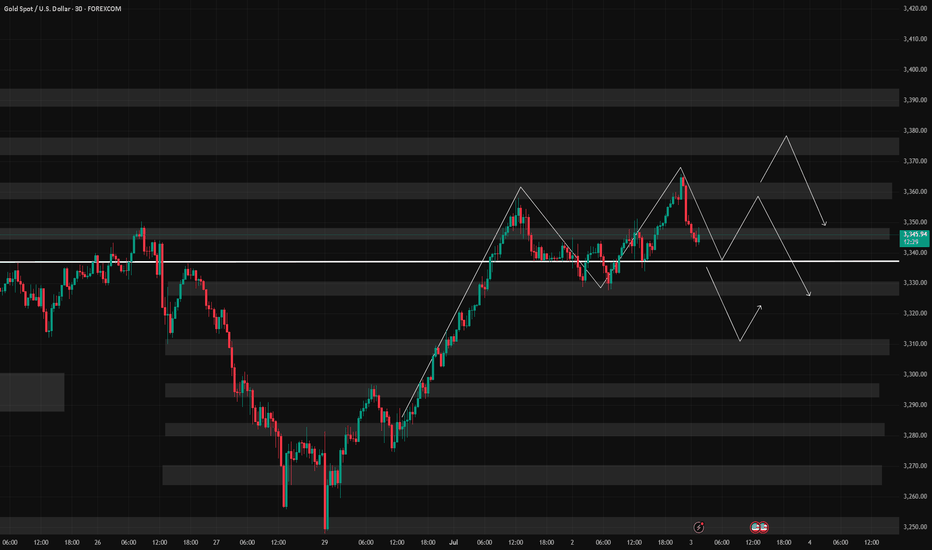Viewport: 932px width, 550px height.
Task: Click the 3,380.00 price axis label
Action: click(915, 130)
